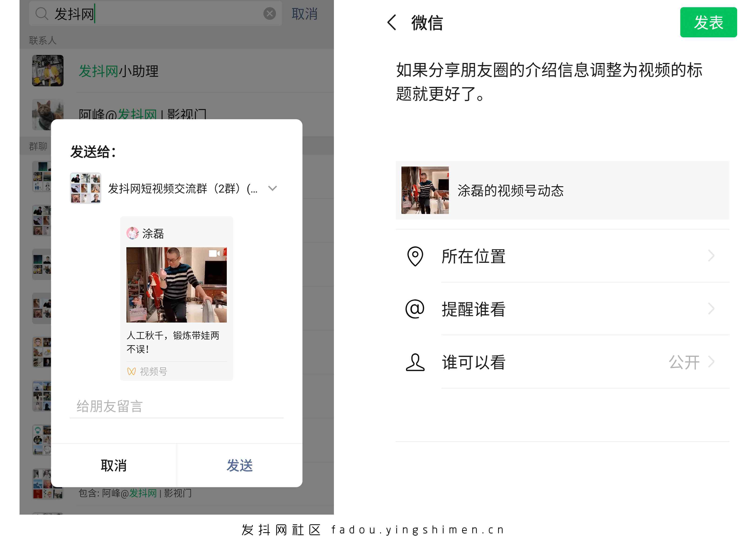The height and width of the screenshot is (536, 756).
Task: Click 群聊 section header
Action: pyautogui.click(x=38, y=146)
